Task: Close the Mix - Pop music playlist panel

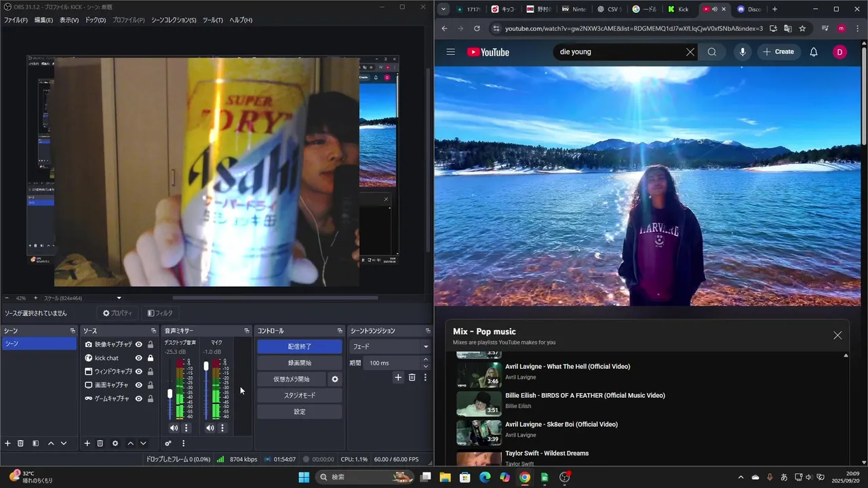Action: [837, 335]
